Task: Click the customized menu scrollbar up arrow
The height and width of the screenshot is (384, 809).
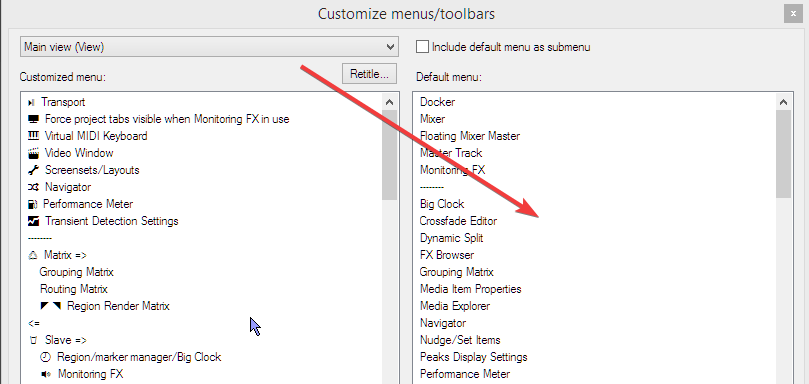Action: coord(390,102)
